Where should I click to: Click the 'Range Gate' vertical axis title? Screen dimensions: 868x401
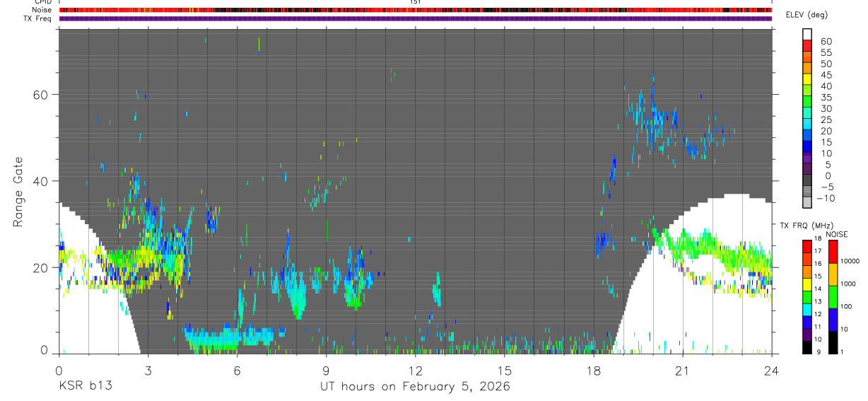(18, 191)
